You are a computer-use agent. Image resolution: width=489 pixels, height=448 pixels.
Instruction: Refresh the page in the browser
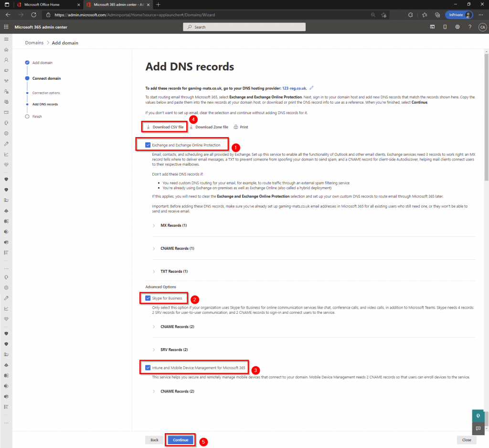click(x=34, y=15)
